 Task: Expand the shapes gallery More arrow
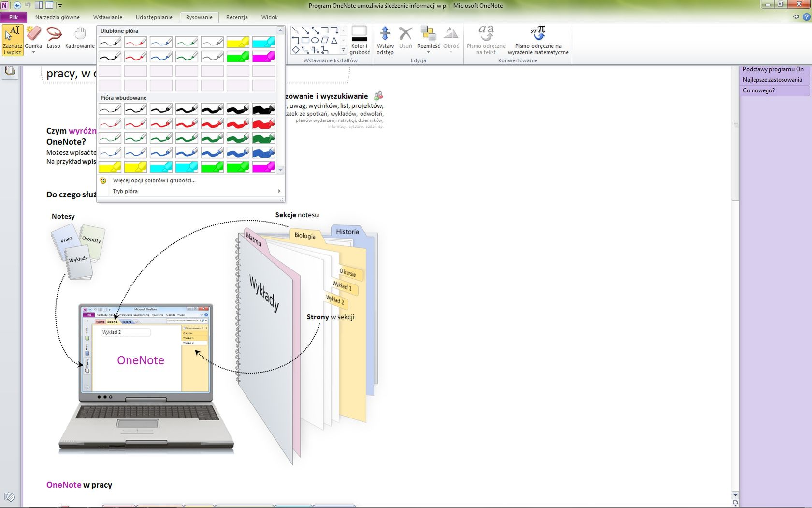pyautogui.click(x=344, y=50)
